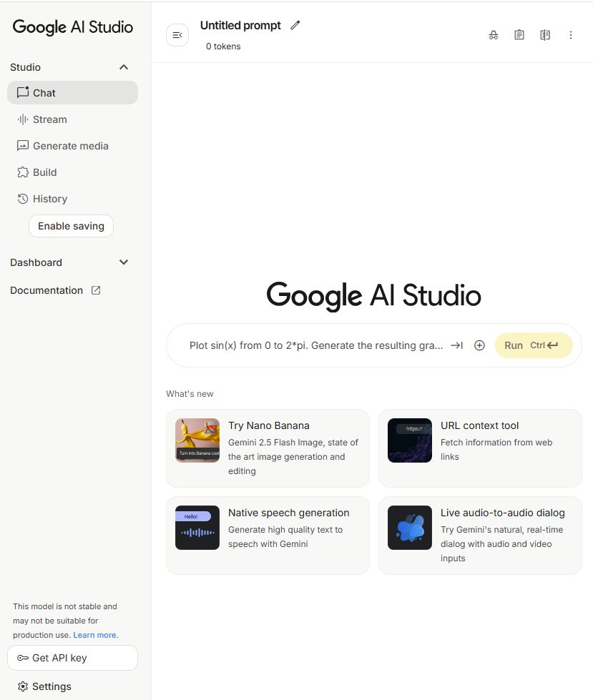Click the URL context tool title
593x700 pixels.
click(479, 425)
